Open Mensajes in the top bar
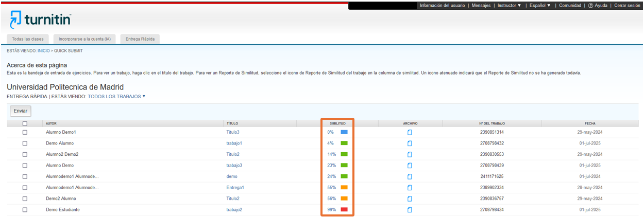The width and height of the screenshot is (644, 217). pos(481,6)
